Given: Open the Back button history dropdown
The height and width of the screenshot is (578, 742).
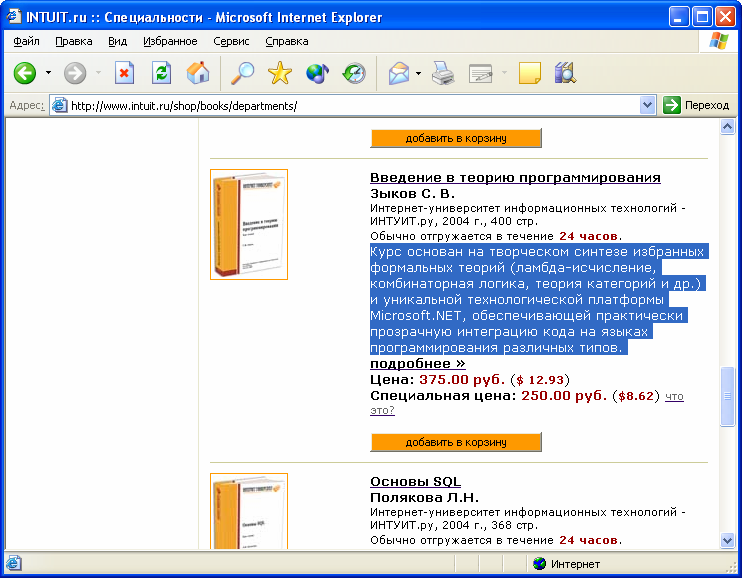Looking at the screenshot, I should [x=48, y=73].
